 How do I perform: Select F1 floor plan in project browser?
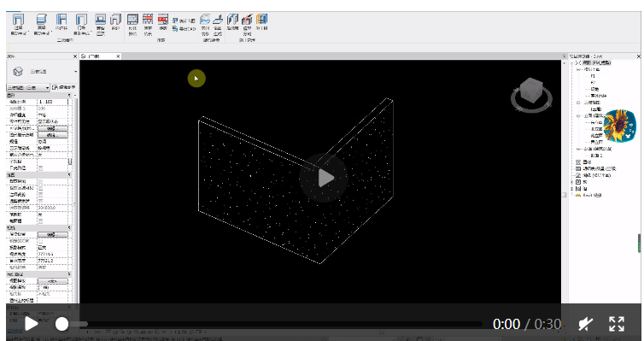coord(593,76)
